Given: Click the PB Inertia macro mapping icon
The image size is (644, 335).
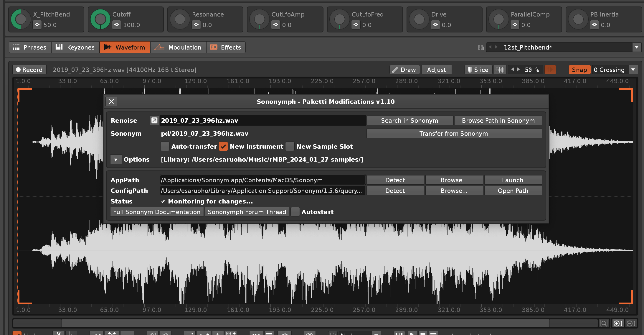Looking at the screenshot, I should click(595, 25).
